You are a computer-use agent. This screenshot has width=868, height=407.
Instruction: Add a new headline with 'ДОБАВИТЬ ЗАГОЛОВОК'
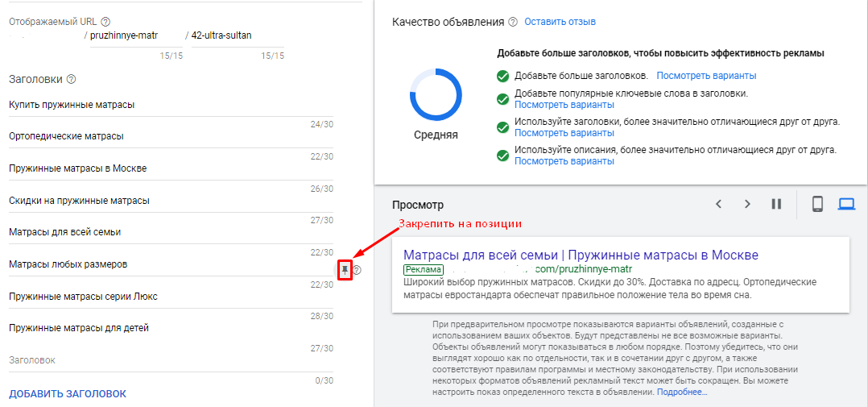pyautogui.click(x=68, y=394)
